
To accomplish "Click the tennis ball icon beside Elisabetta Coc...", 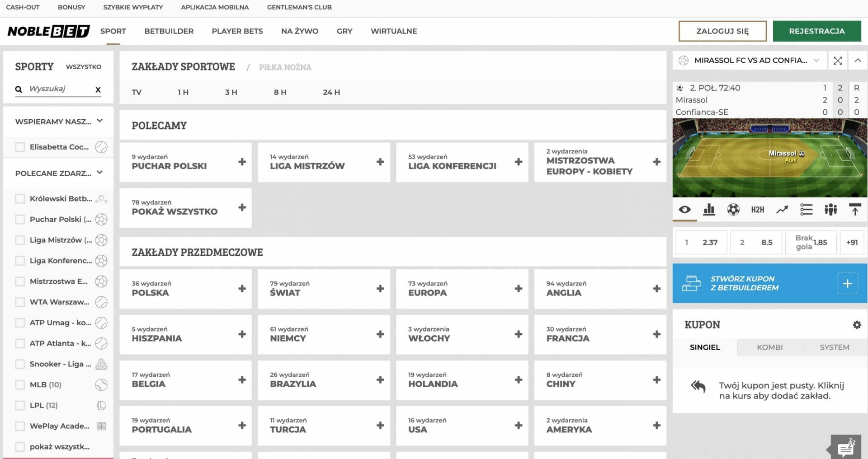I will [x=101, y=147].
